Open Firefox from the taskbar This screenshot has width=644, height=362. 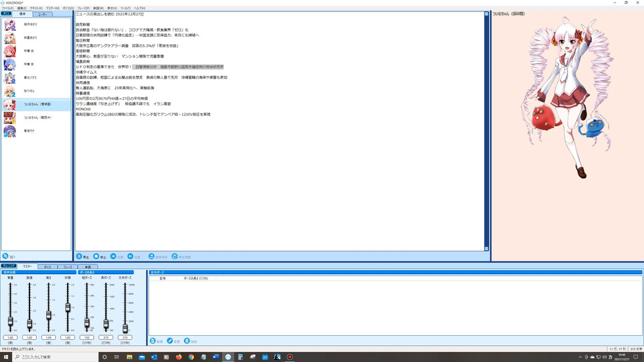[178, 357]
